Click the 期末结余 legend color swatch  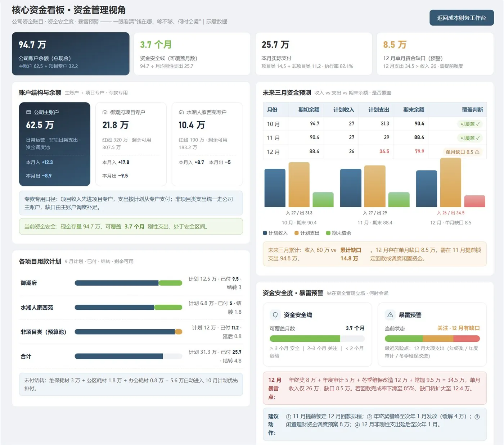pyautogui.click(x=328, y=233)
